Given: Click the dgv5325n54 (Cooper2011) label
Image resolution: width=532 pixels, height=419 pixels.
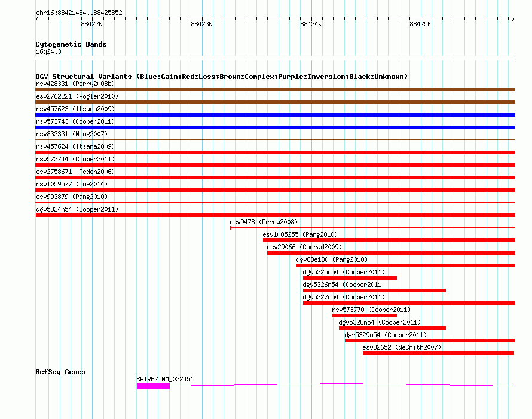Looking at the screenshot, I should [x=344, y=272].
